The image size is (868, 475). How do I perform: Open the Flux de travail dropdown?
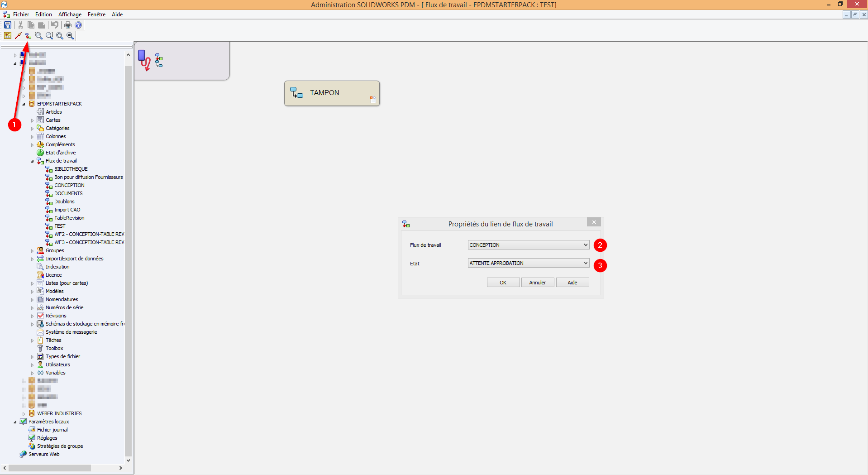(528, 245)
